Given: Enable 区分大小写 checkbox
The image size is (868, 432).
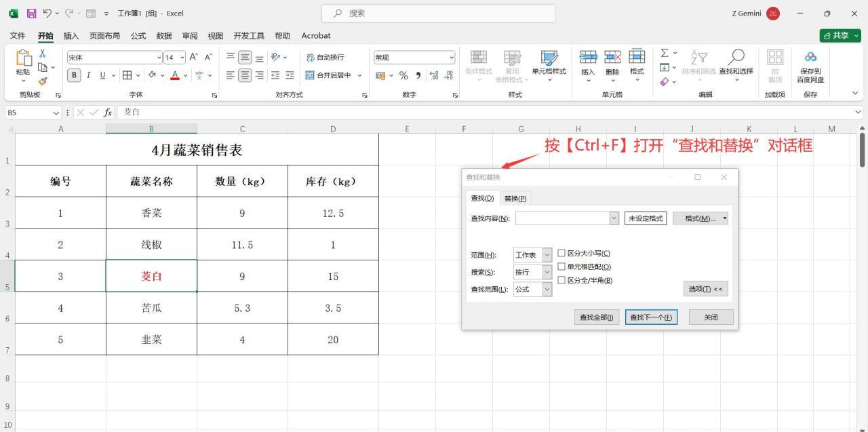Looking at the screenshot, I should [561, 253].
